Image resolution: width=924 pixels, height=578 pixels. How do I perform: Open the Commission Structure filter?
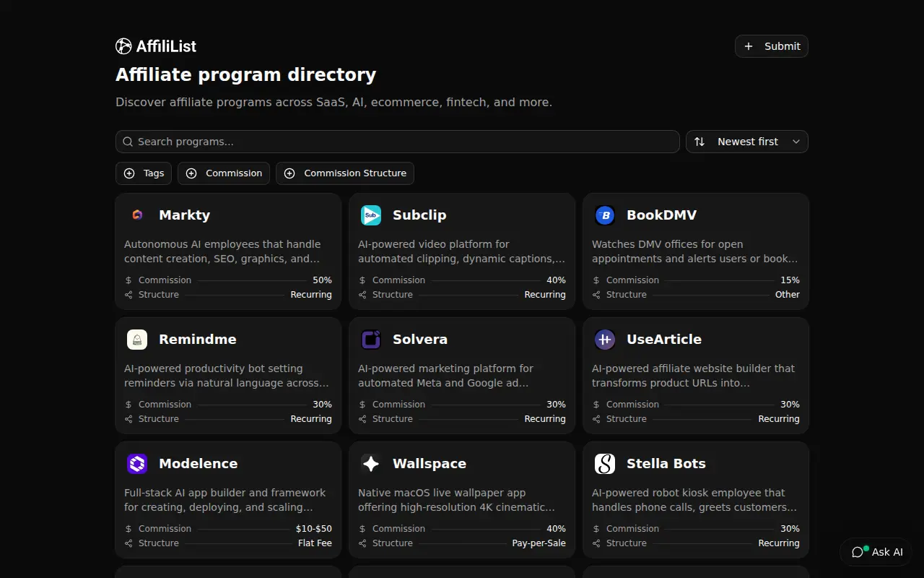pos(345,173)
